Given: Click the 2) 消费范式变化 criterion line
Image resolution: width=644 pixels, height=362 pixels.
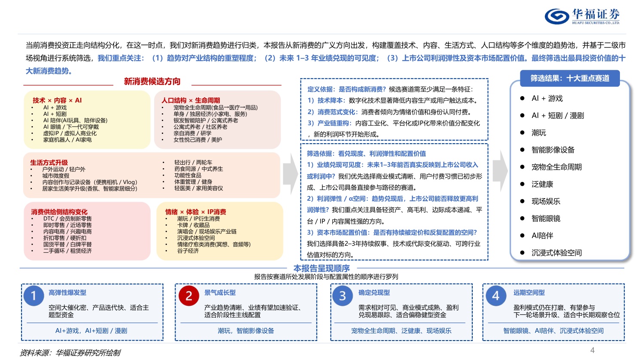Looking at the screenshot, I should 389,112.
